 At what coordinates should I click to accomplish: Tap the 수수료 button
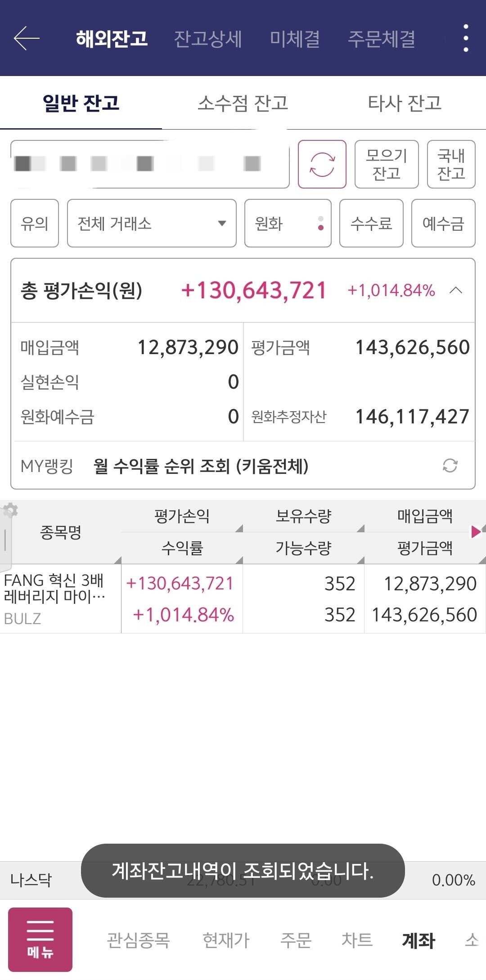(x=371, y=223)
